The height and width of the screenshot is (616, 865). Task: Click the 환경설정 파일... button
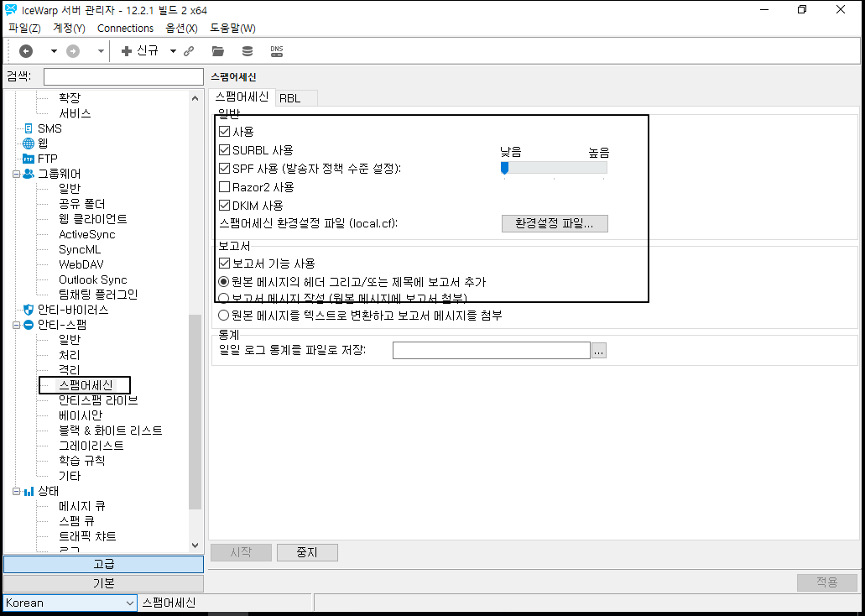[555, 223]
